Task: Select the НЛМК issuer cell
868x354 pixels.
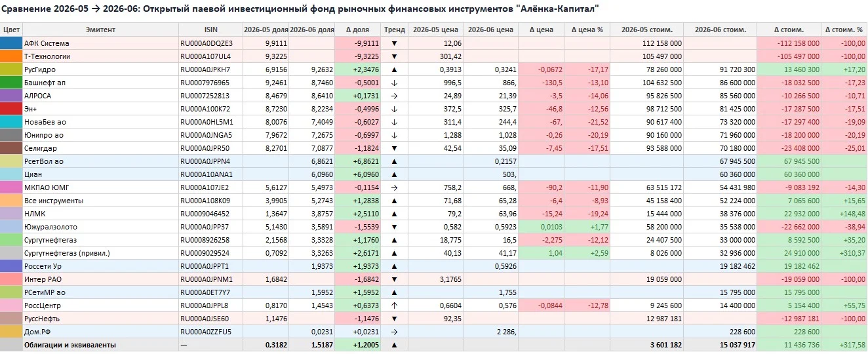Action: click(100, 214)
